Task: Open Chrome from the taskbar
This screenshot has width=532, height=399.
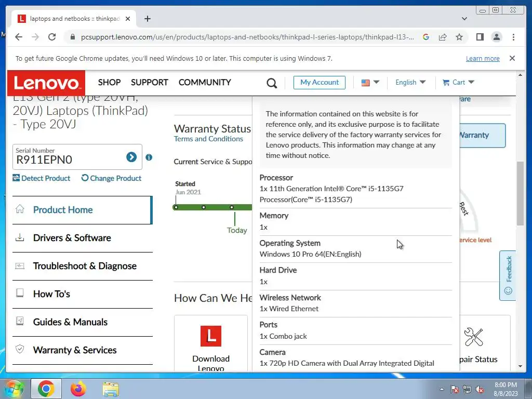Action: coord(46,389)
